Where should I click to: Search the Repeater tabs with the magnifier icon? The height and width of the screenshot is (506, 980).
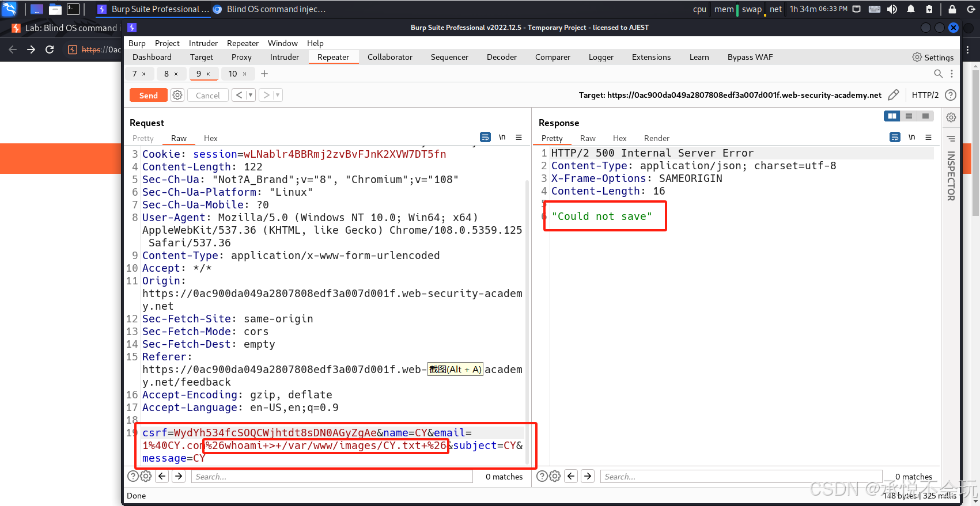pyautogui.click(x=938, y=74)
